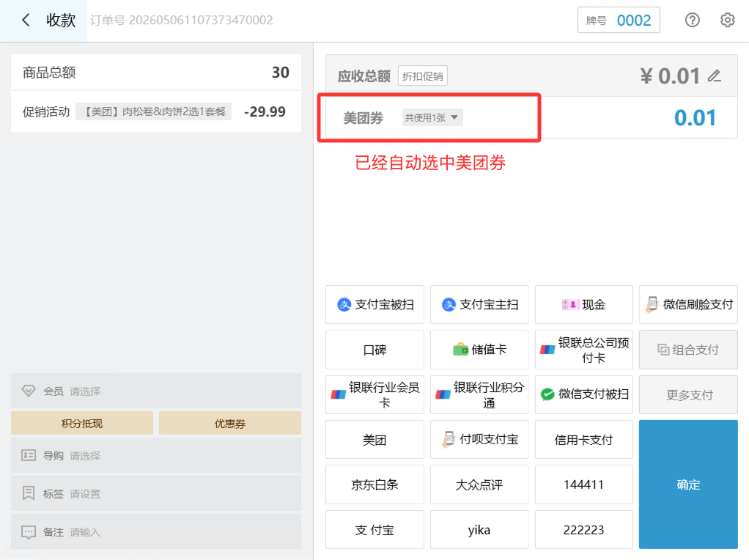Select the yika payment option
This screenshot has width=749, height=560.
tap(479, 530)
